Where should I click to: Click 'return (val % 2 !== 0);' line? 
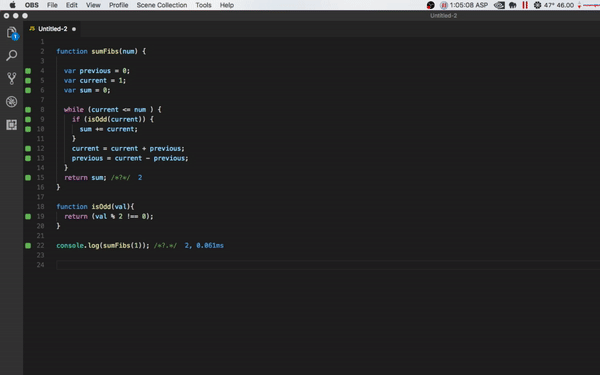coord(109,217)
